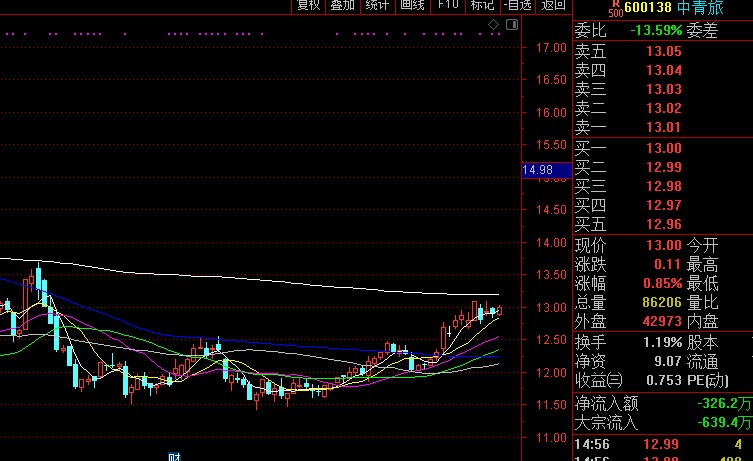Click the 16.00 price axis label

click(x=551, y=112)
